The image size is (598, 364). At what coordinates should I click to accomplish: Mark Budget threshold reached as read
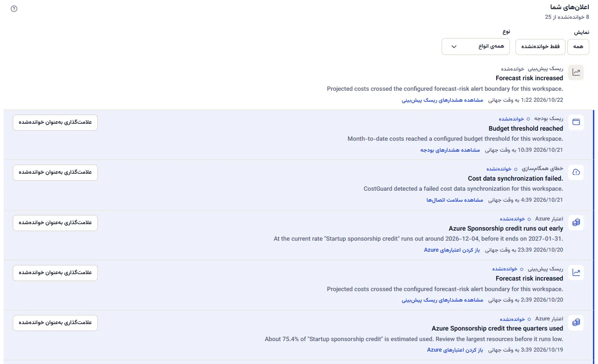pos(55,122)
